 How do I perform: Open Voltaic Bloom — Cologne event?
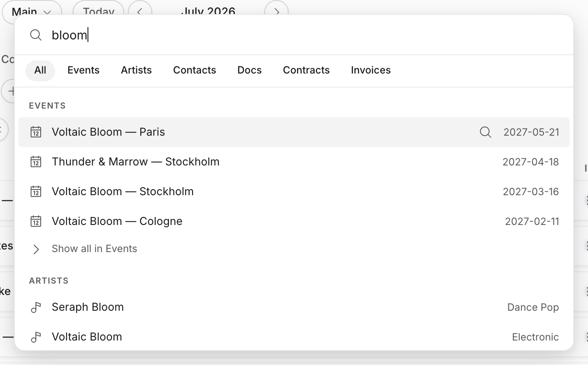point(294,221)
